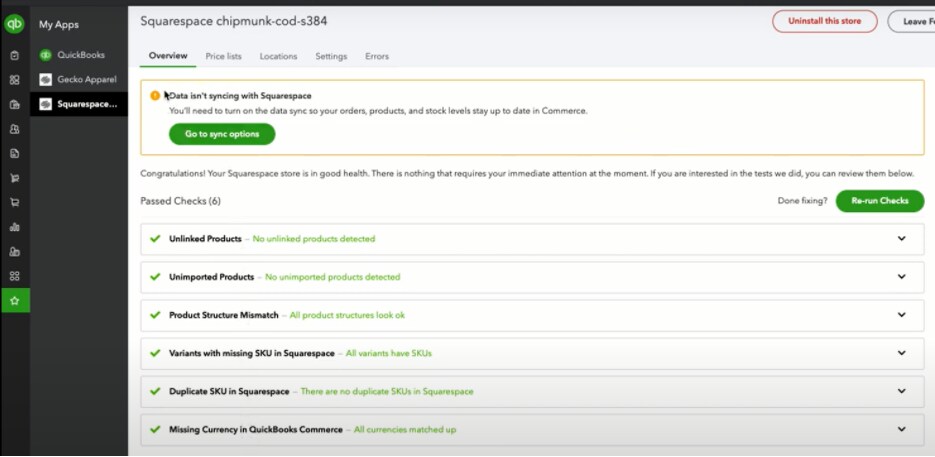Click the orange warning icon in sync alert
Image resolution: width=935 pixels, height=457 pixels.
pyautogui.click(x=155, y=95)
